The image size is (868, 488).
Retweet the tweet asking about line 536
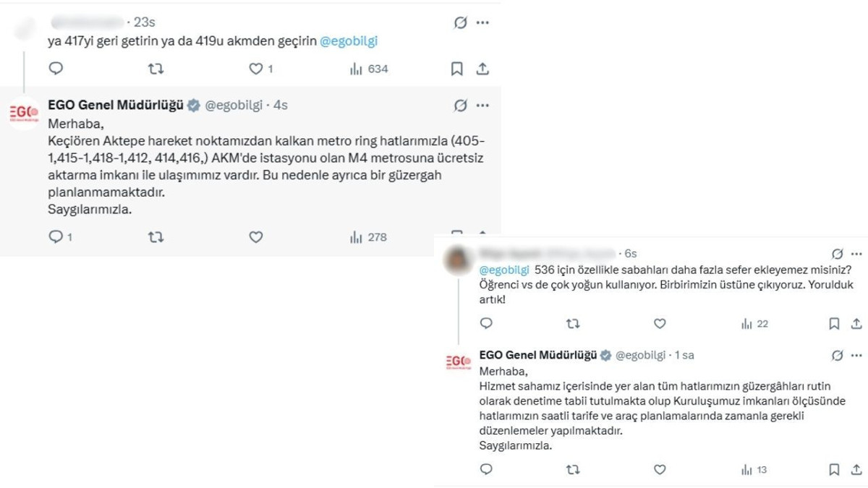pyautogui.click(x=572, y=324)
